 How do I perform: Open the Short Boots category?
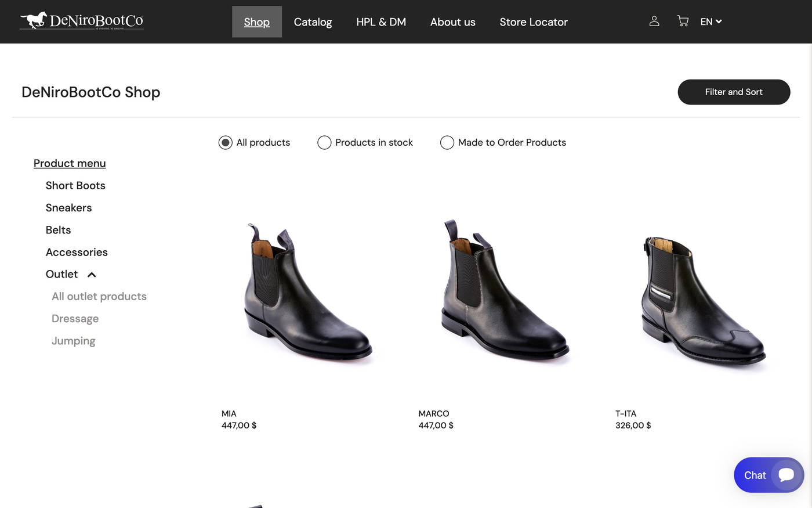[75, 185]
